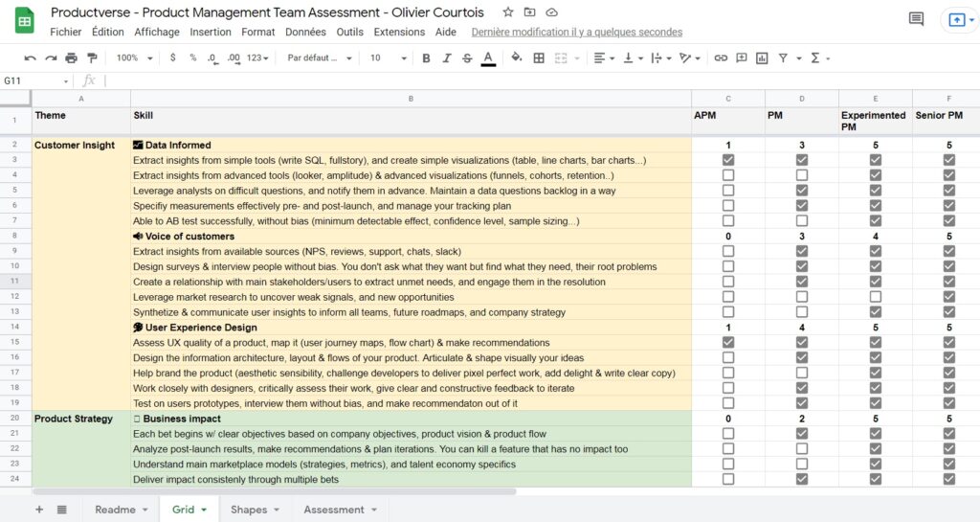Add a new sheet
Viewport: 980px width, 522px height.
pos(39,510)
